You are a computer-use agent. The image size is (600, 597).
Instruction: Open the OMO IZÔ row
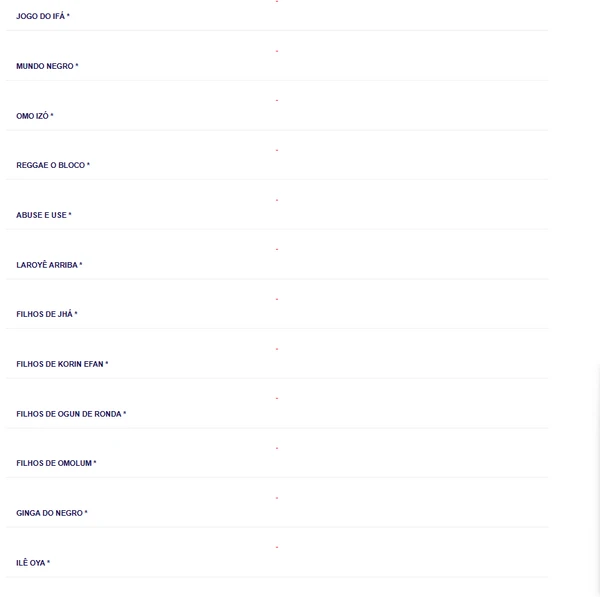pos(35,116)
